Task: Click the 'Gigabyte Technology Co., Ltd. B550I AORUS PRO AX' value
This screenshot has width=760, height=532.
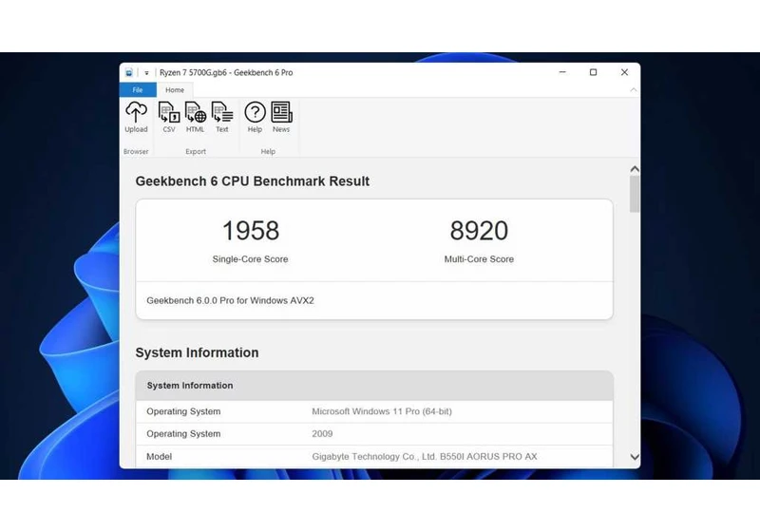Action: 425,456
